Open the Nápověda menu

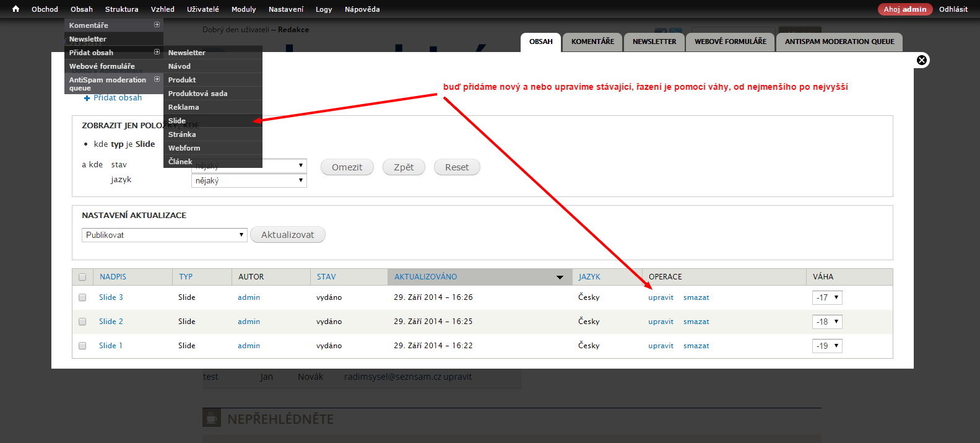pos(362,9)
